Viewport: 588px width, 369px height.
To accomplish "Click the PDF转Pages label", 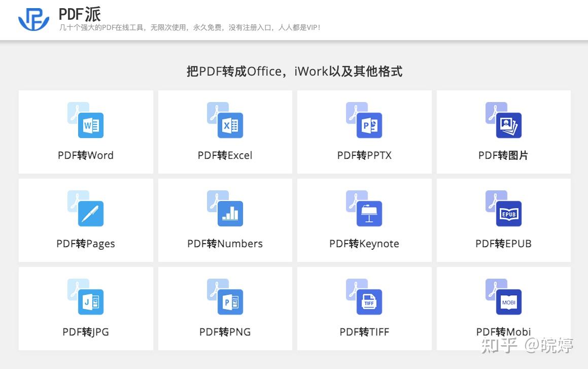I will pyautogui.click(x=86, y=244).
